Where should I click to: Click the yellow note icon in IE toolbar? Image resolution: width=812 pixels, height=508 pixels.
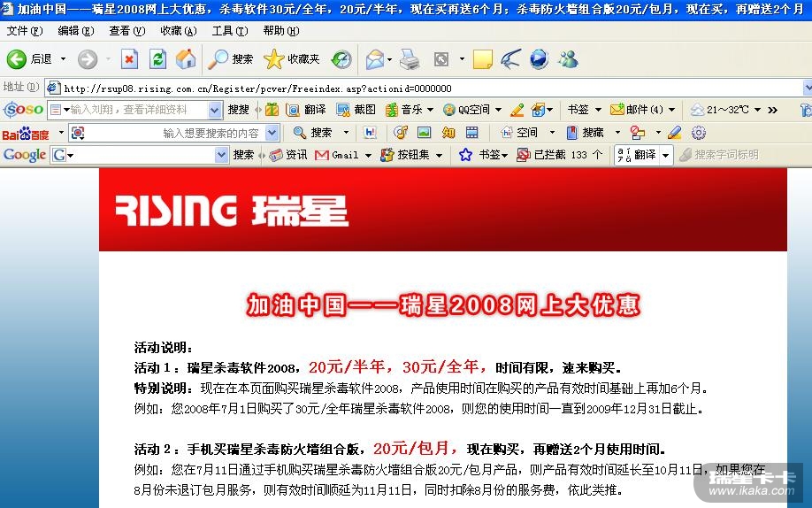coord(483,59)
